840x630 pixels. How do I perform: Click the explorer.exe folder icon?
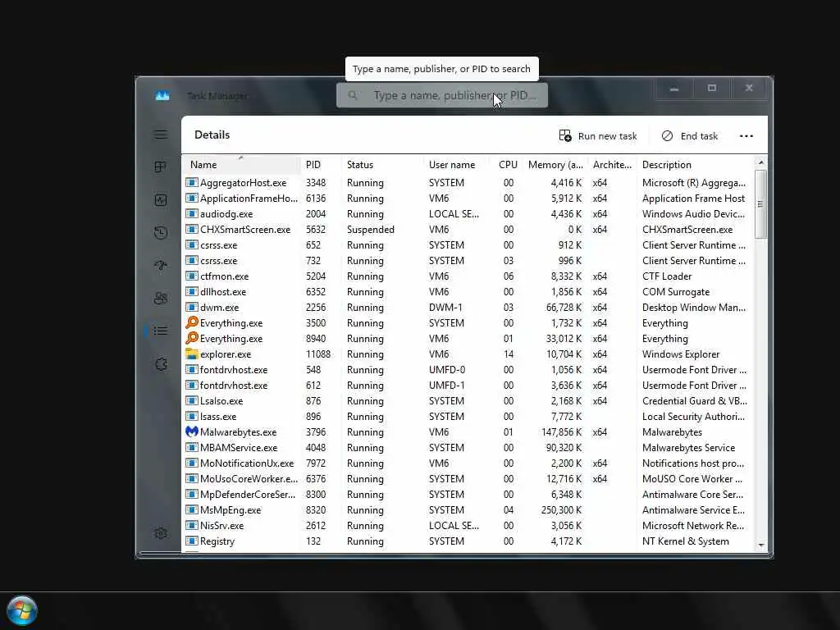coord(192,354)
